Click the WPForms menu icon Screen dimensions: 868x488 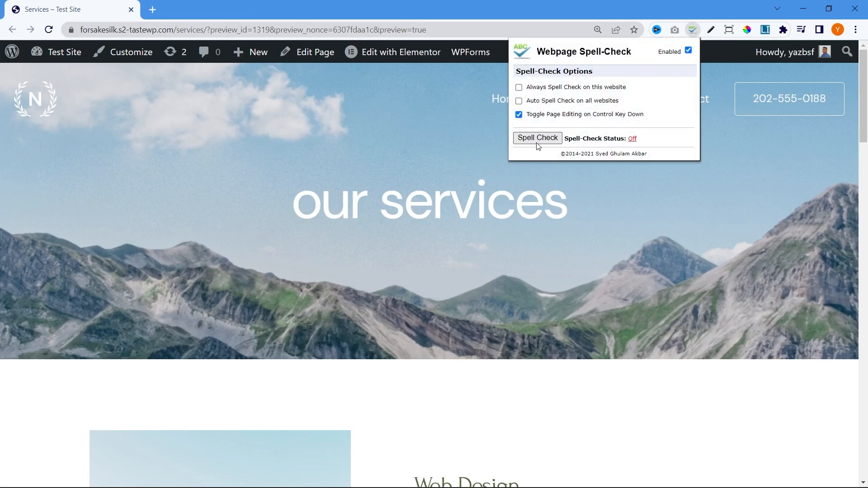click(x=470, y=52)
